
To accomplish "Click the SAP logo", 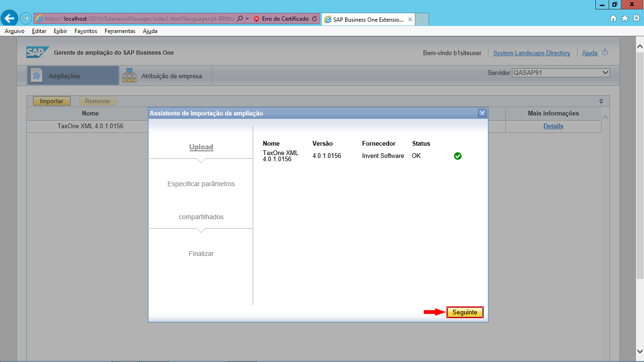I will pos(38,52).
